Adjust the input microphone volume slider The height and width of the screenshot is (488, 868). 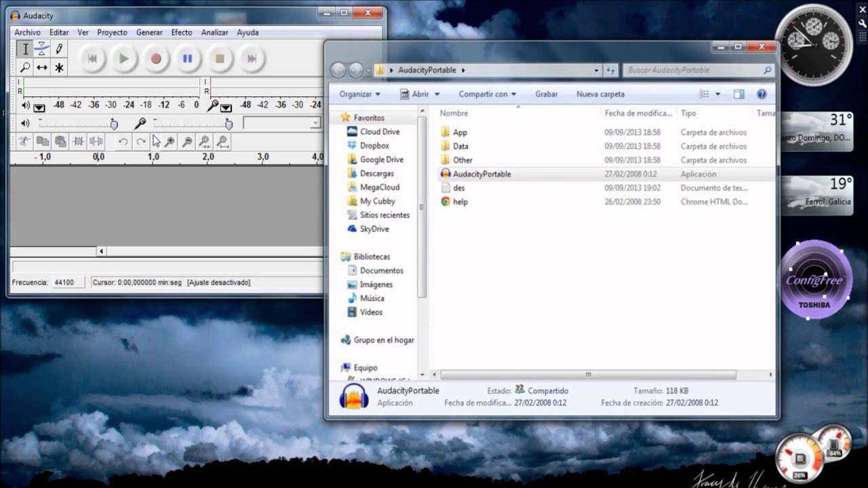[193, 123]
